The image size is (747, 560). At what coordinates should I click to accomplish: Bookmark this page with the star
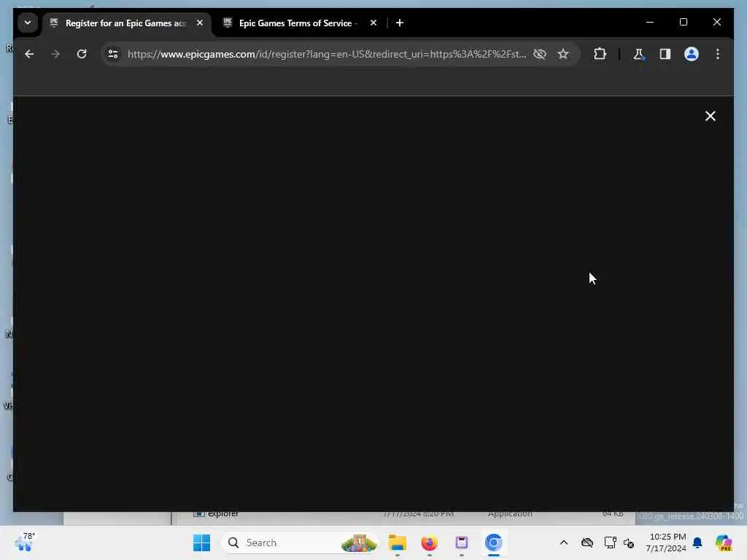click(x=563, y=54)
